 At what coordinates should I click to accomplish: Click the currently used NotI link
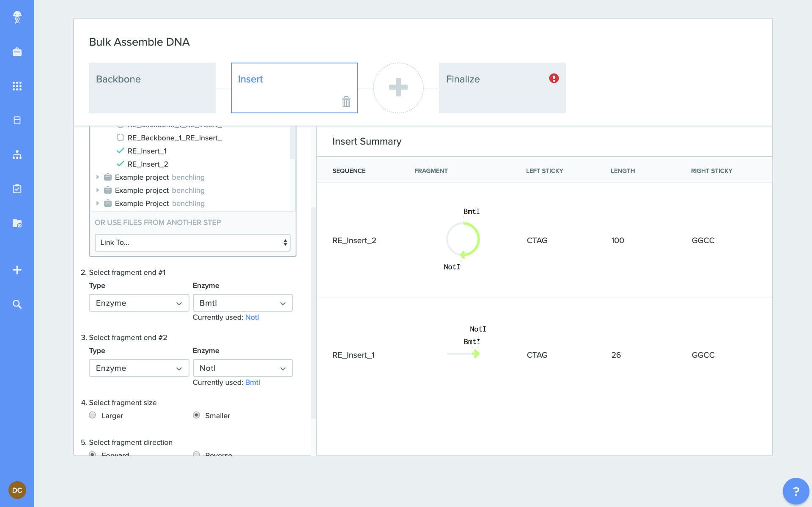pos(252,318)
